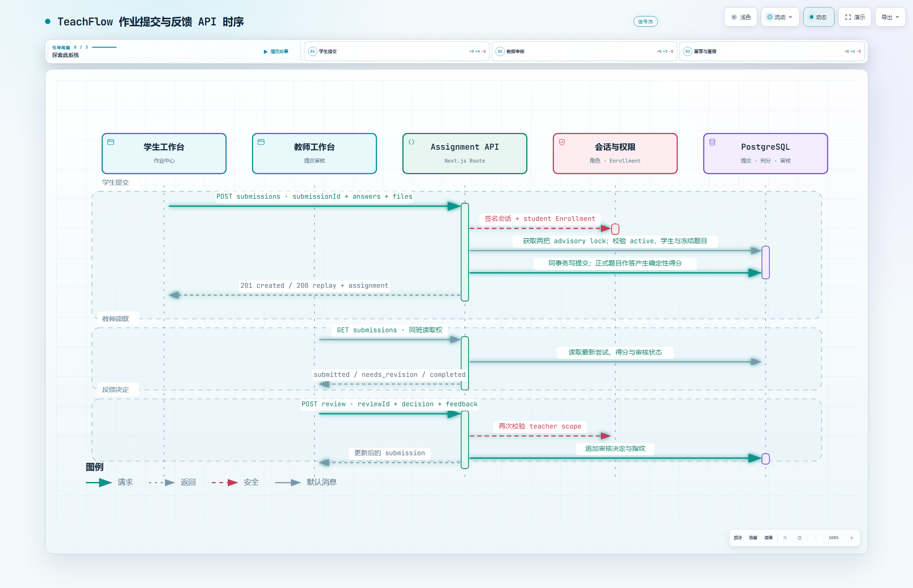Open search with the magnifier icon
The image size is (913, 588).
(x=785, y=538)
